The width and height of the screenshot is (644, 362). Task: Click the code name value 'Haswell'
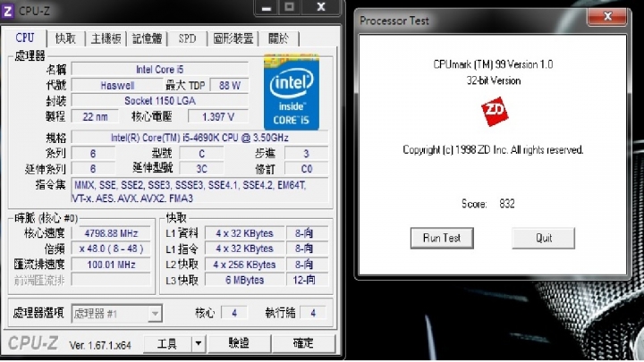[x=117, y=86]
